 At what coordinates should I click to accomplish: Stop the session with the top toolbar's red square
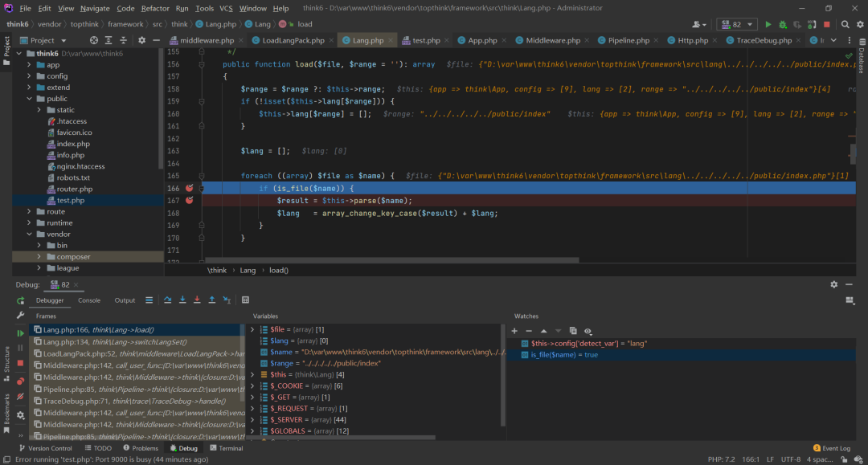click(826, 25)
